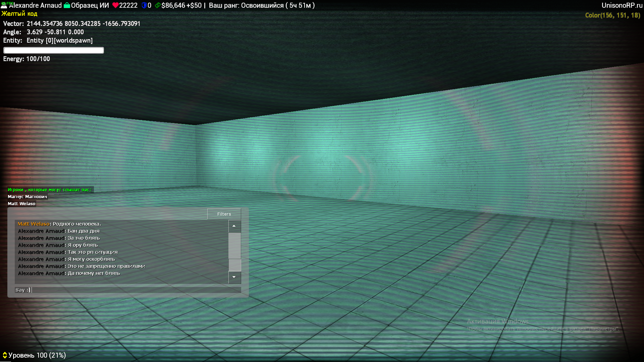
Task: Click chat line 'Бан два дня'
Action: (84, 231)
